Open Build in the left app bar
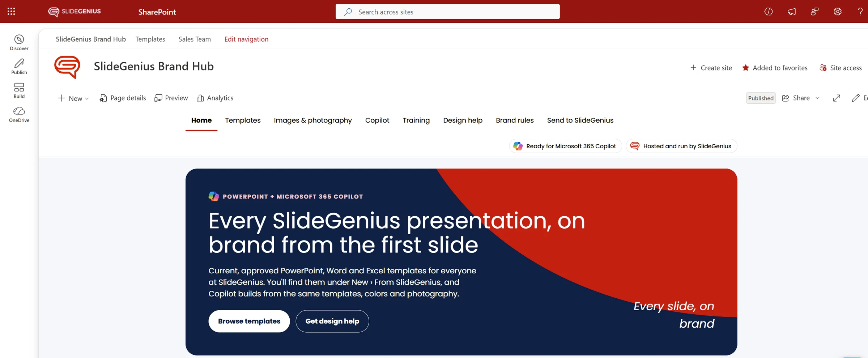The image size is (868, 358). point(19,90)
